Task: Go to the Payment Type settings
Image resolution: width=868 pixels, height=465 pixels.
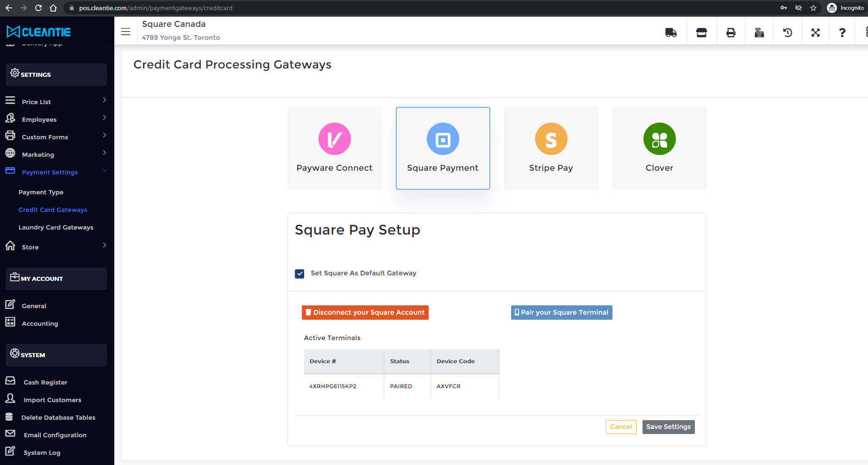Action: pos(41,192)
